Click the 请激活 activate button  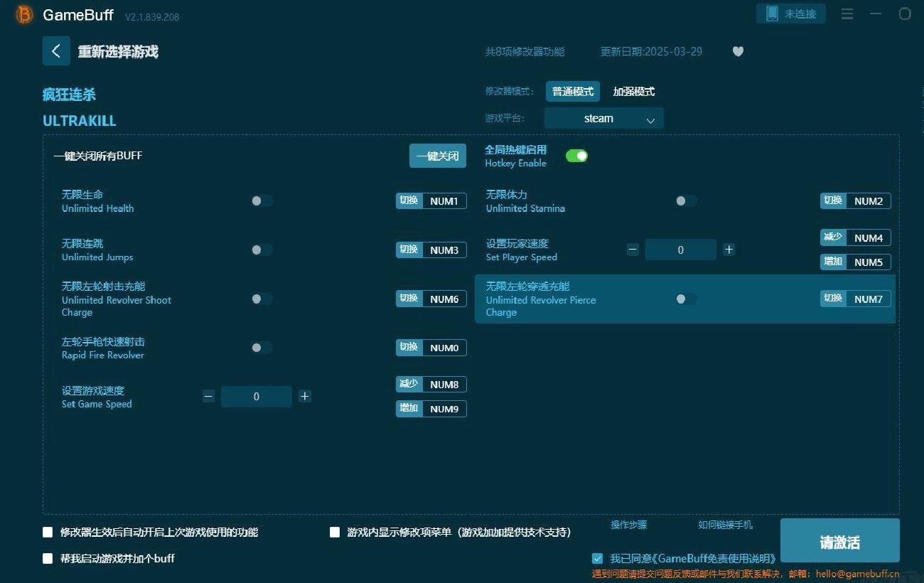(x=840, y=542)
